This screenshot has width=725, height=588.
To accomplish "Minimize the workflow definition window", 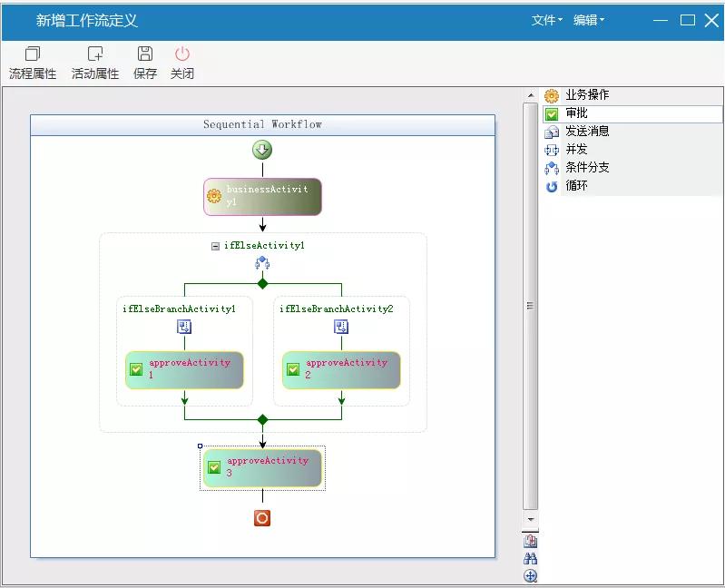I will pyautogui.click(x=661, y=20).
